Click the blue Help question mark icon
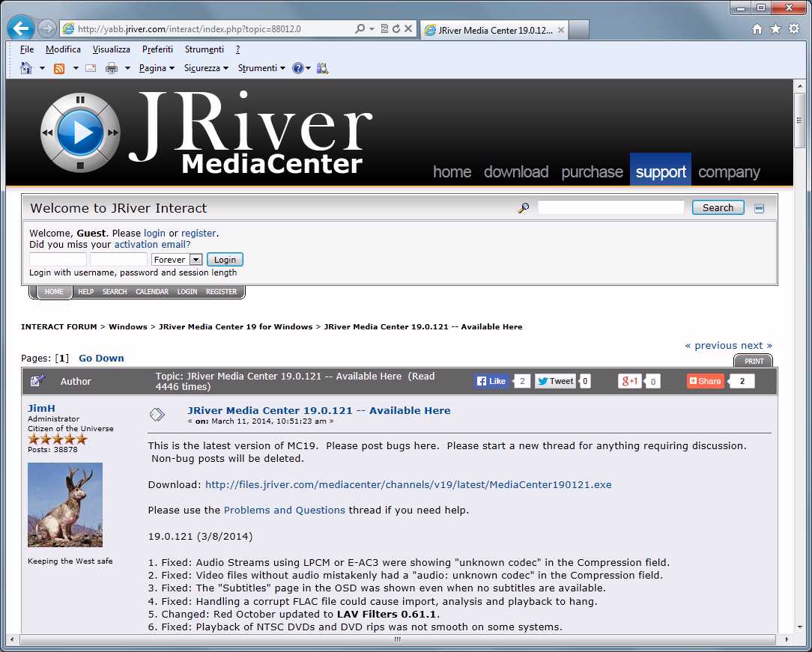The width and height of the screenshot is (812, 652). coord(298,68)
